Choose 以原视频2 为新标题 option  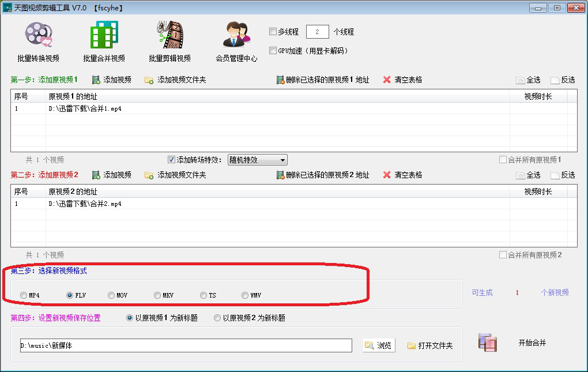217,318
